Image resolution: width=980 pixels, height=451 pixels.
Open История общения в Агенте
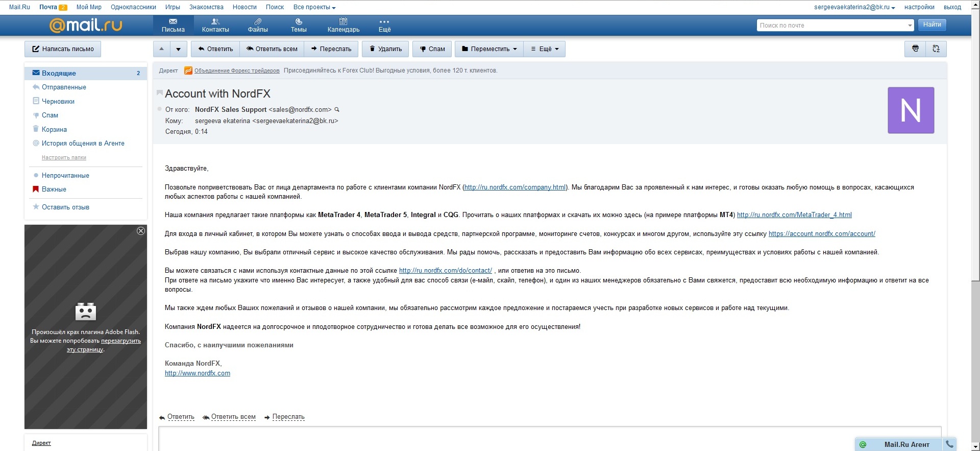[83, 144]
